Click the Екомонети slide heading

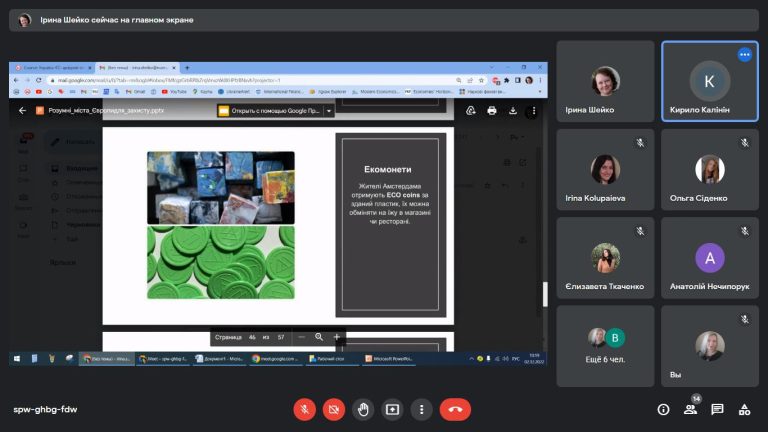point(387,169)
